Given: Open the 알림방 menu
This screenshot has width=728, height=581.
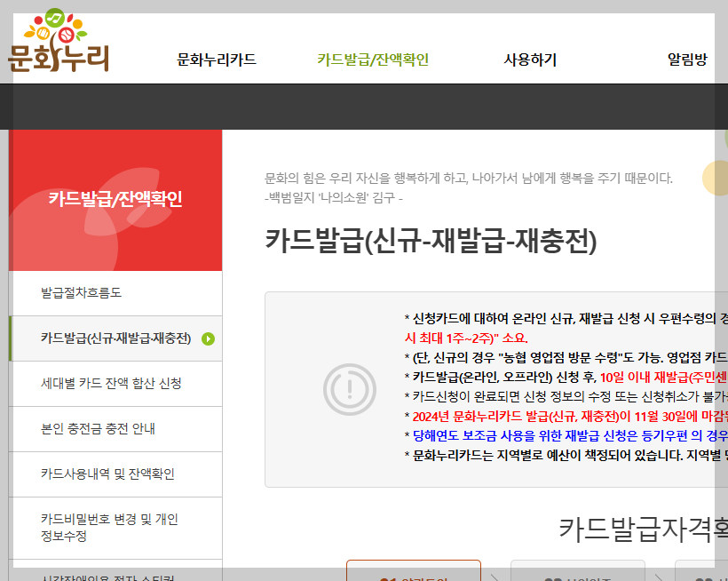Looking at the screenshot, I should click(x=687, y=60).
